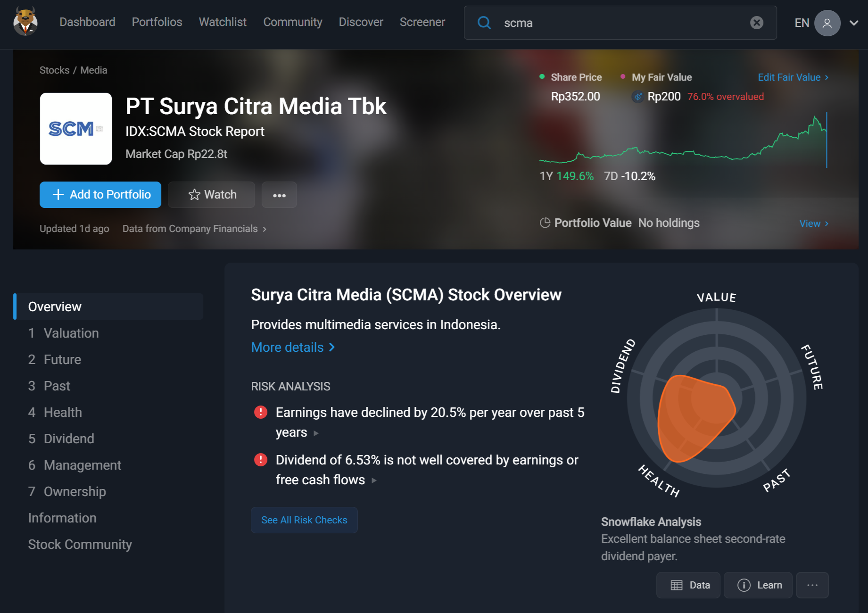Open Data from Company Financials link
Viewport: 868px width, 613px height.
tap(195, 229)
